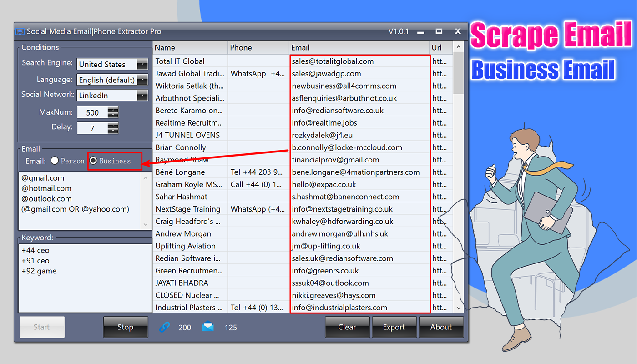Click email list scroll down arrow
This screenshot has height=364, width=637.
[146, 224]
